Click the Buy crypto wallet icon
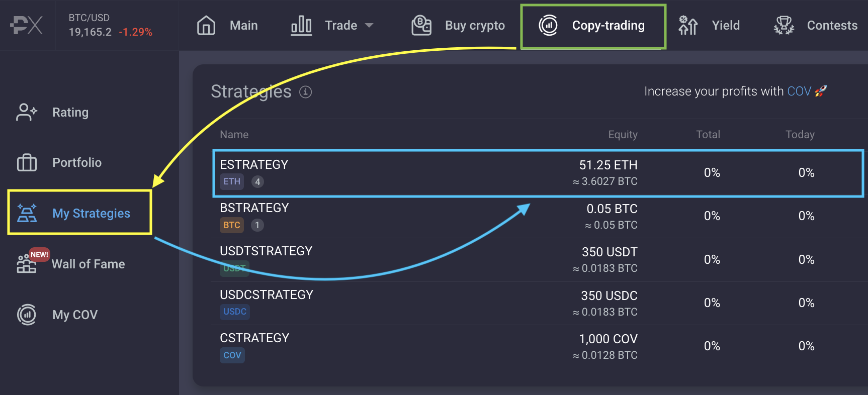The height and width of the screenshot is (395, 868). pyautogui.click(x=421, y=25)
